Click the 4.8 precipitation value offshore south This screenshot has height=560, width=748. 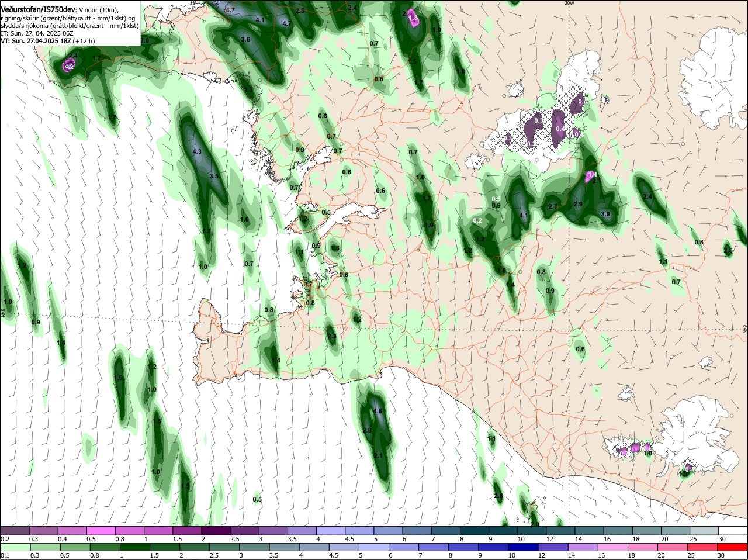(377, 411)
